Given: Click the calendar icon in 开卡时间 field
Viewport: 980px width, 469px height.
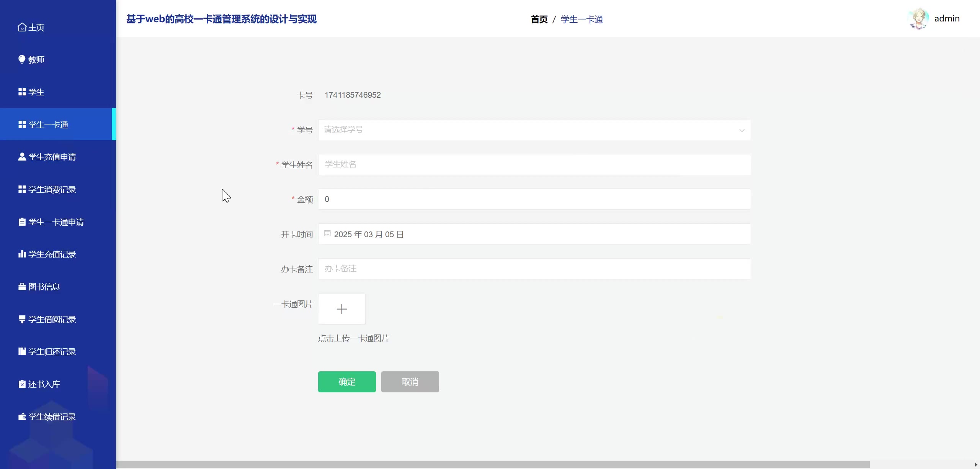Looking at the screenshot, I should coord(327,233).
